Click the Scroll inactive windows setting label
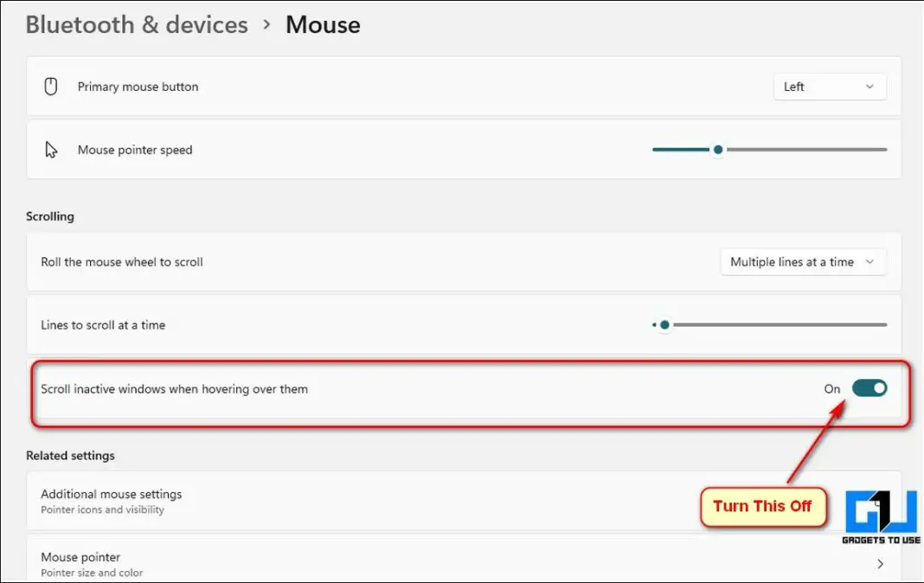The height and width of the screenshot is (583, 924). [174, 389]
